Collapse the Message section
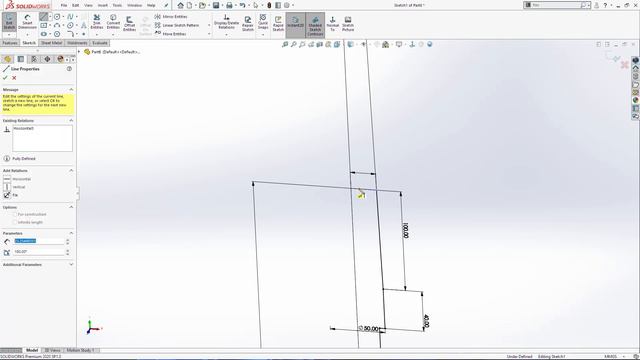This screenshot has width=640, height=360. 71,89
